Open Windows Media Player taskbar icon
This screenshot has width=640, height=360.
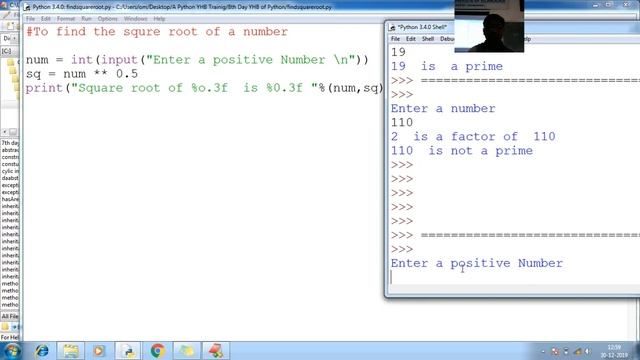coord(98,351)
